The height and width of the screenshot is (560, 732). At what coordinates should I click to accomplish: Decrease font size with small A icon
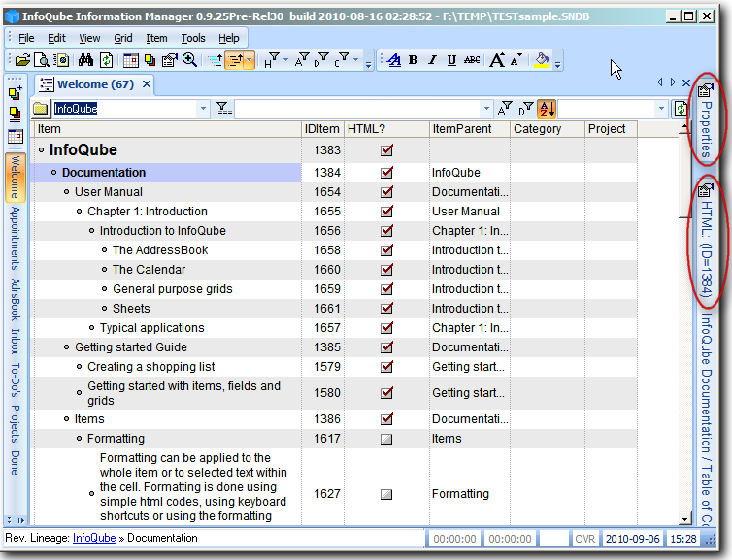pyautogui.click(x=516, y=60)
